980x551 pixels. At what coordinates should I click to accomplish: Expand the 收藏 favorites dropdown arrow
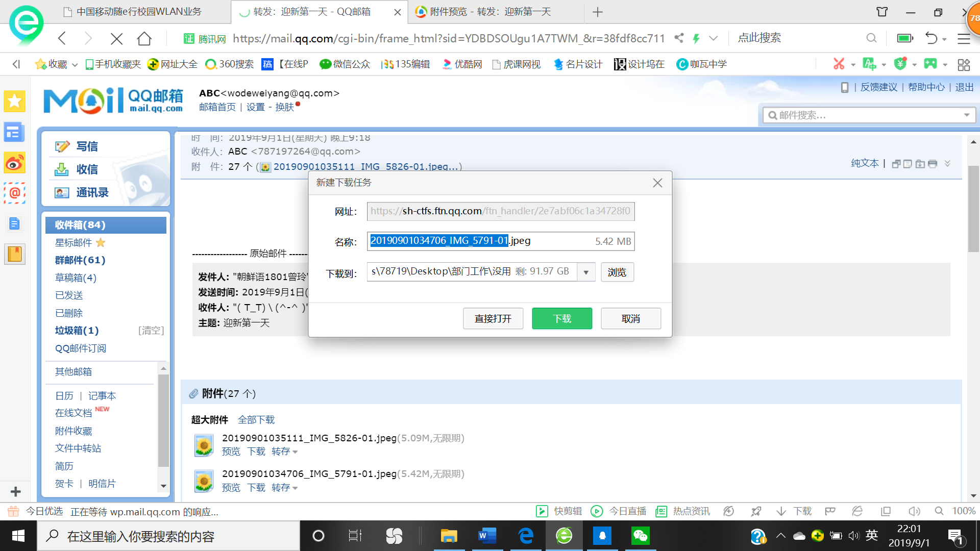point(75,64)
